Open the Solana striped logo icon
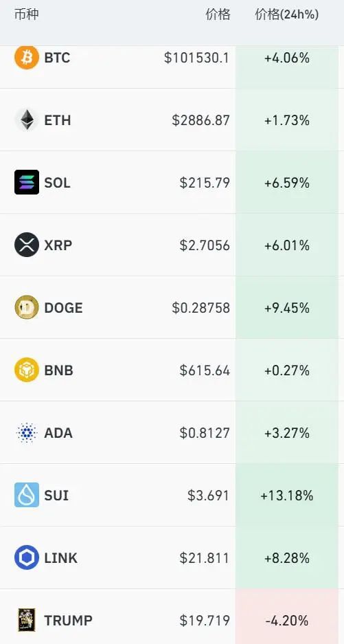 [x=27, y=182]
